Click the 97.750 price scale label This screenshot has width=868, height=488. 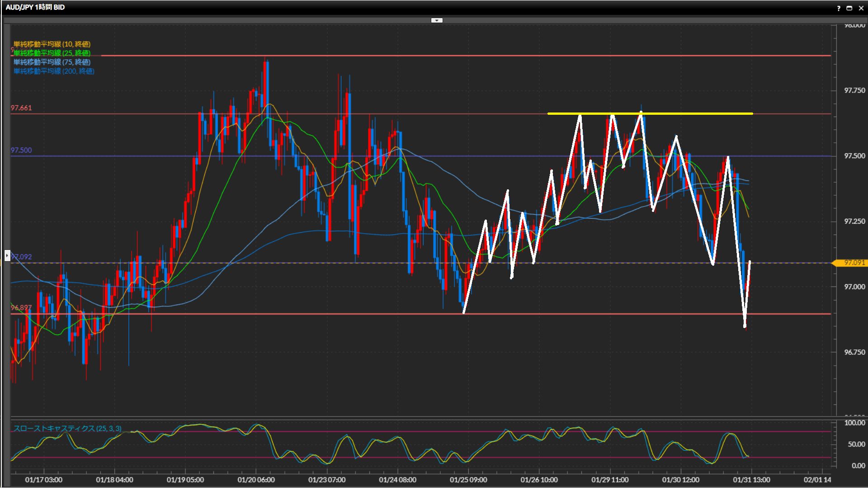click(x=854, y=90)
